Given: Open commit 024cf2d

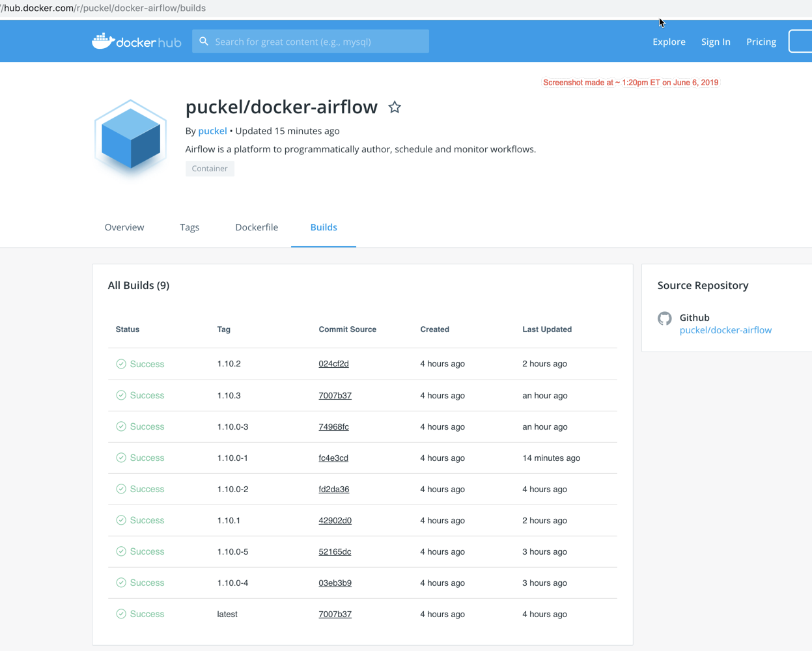Looking at the screenshot, I should pyautogui.click(x=333, y=364).
